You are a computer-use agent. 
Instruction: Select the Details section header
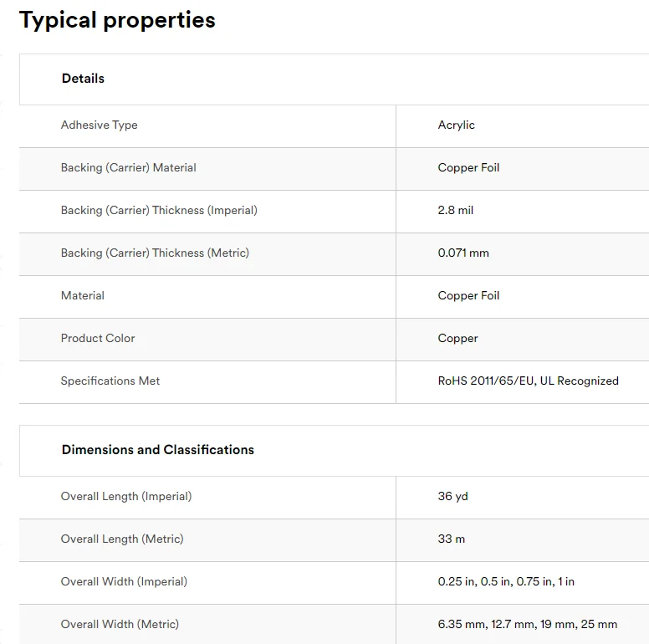click(x=83, y=79)
